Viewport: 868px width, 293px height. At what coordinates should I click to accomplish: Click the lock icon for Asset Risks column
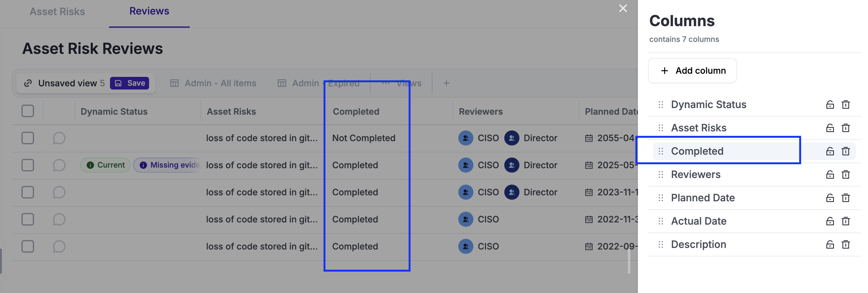[x=830, y=128]
